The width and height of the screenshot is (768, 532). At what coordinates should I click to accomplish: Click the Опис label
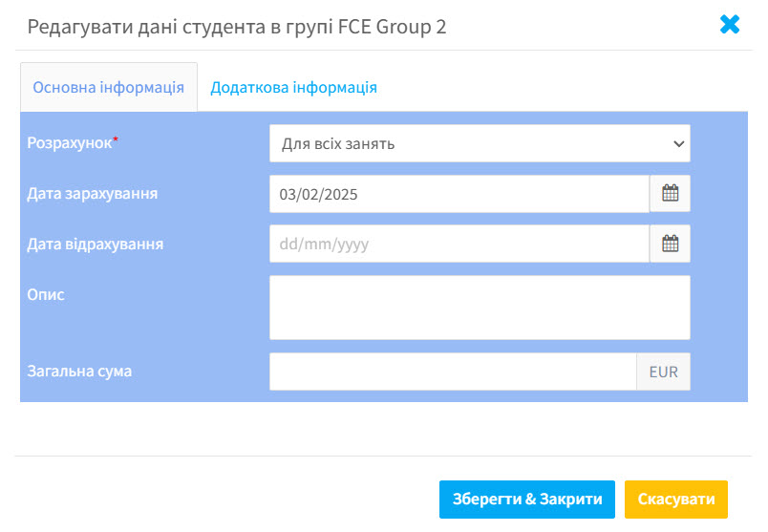(x=46, y=294)
